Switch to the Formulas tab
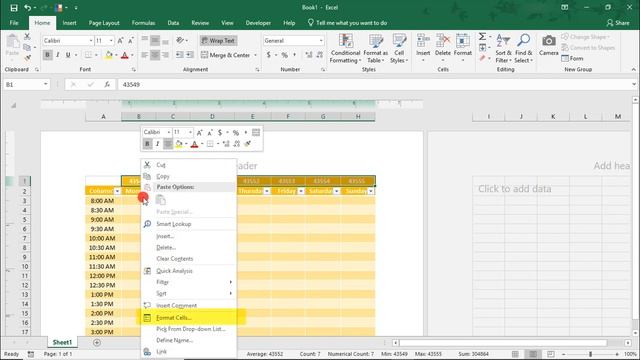This screenshot has width=640, height=360. tap(143, 23)
